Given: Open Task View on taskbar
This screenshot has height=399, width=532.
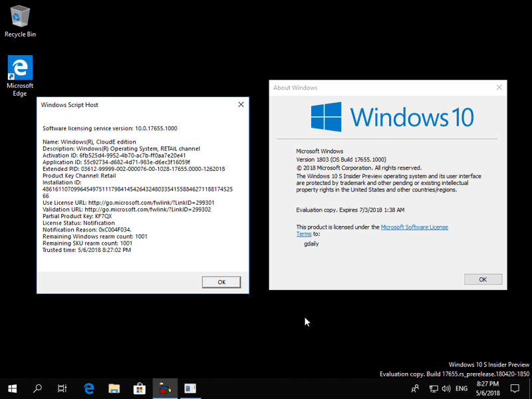Looking at the screenshot, I should [62, 388].
